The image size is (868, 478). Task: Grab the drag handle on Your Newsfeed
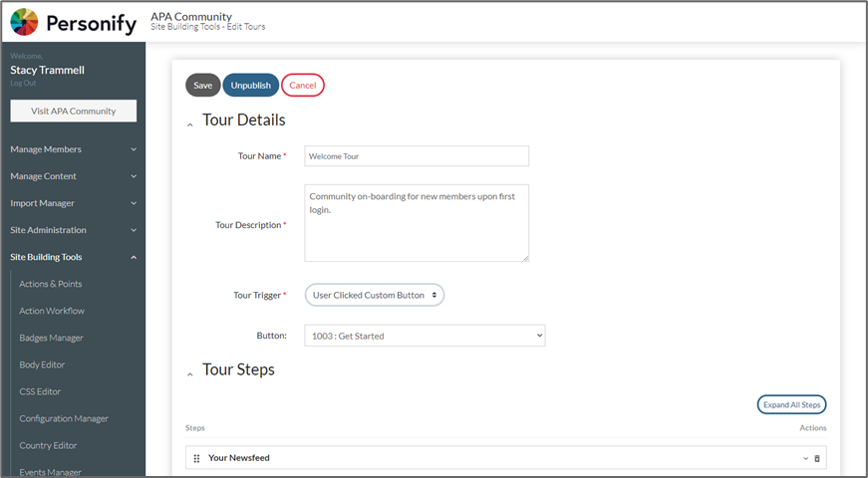click(196, 458)
